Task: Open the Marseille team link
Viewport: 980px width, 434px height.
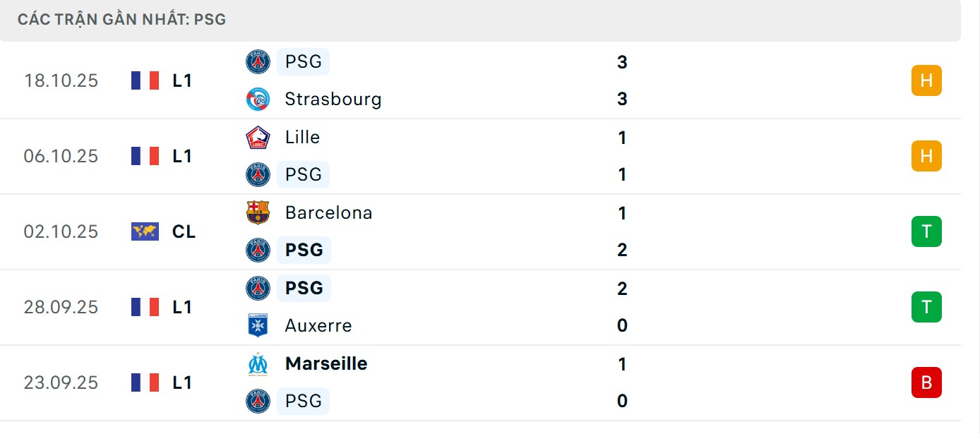Action: point(326,364)
